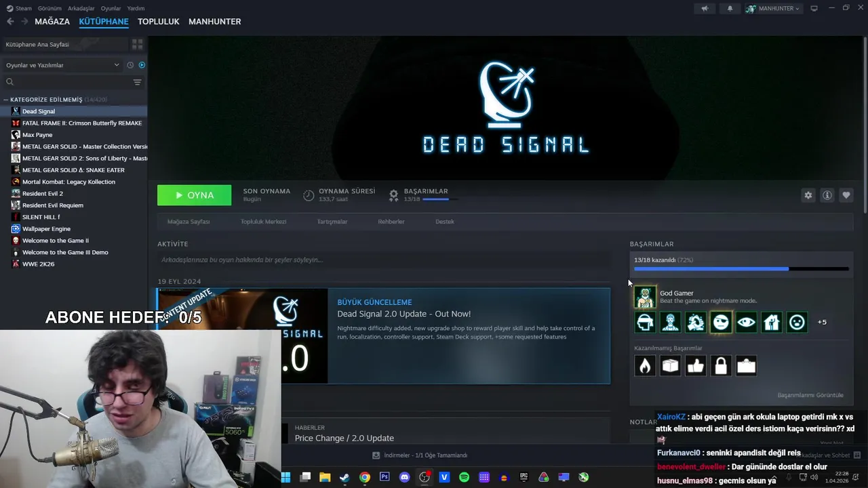Viewport: 868px width, 488px height.
Task: Open the locked box achievement icon
Action: (670, 366)
